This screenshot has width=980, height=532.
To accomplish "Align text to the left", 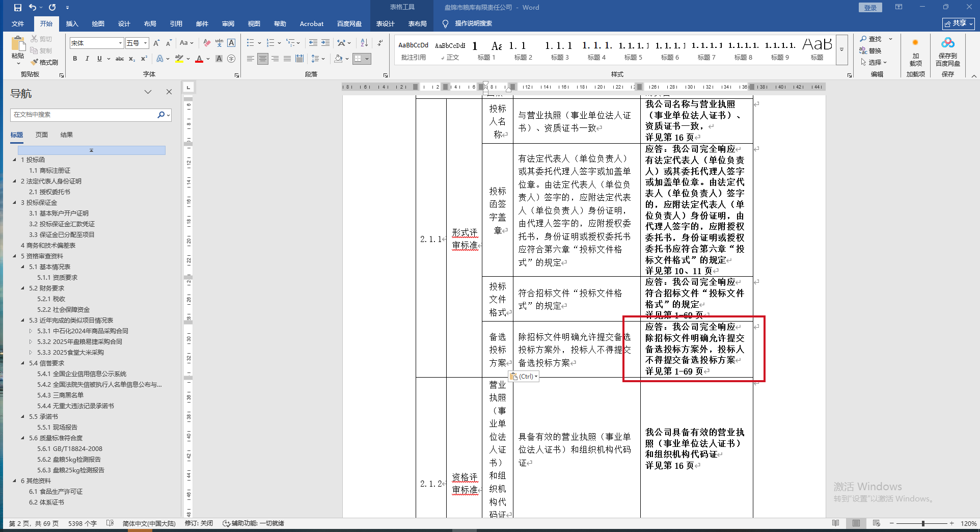I will coord(251,59).
